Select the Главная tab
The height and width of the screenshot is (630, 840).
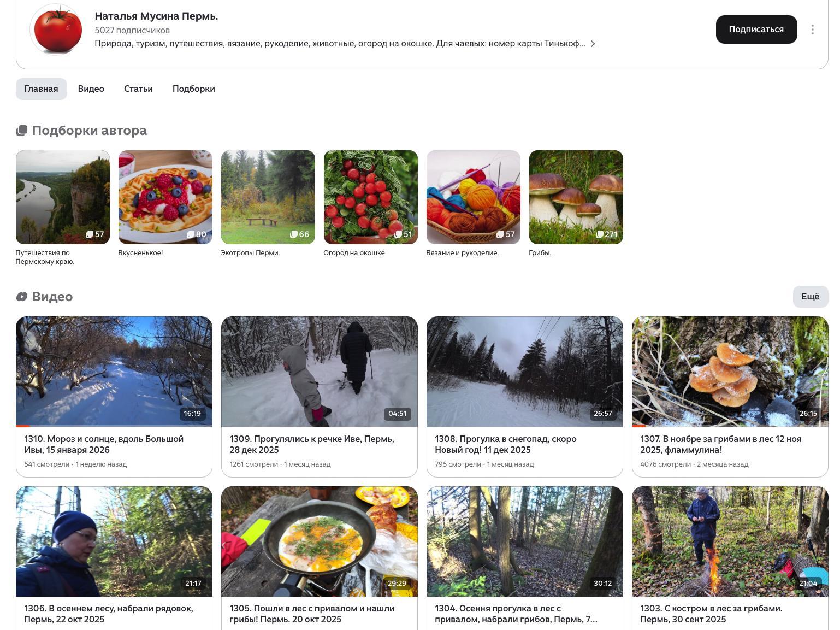[41, 89]
